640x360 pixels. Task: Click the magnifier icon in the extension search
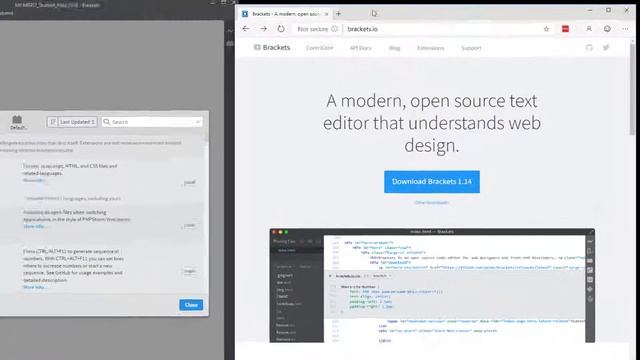click(x=107, y=122)
